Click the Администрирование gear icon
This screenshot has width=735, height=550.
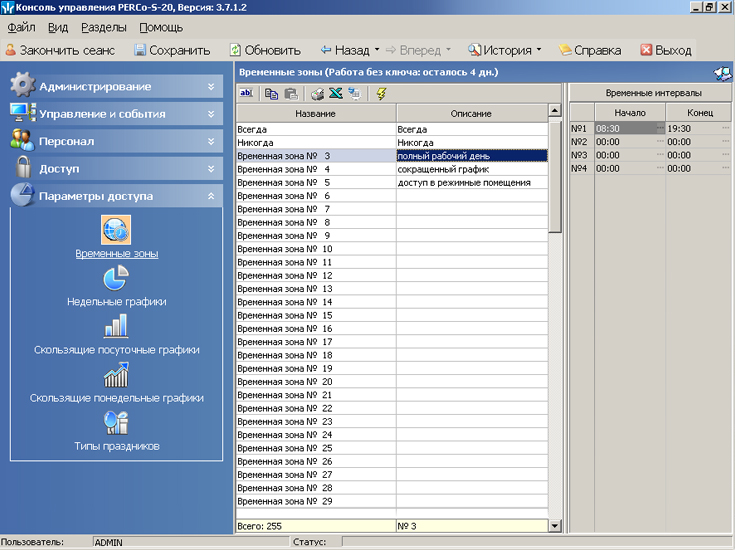point(22,85)
